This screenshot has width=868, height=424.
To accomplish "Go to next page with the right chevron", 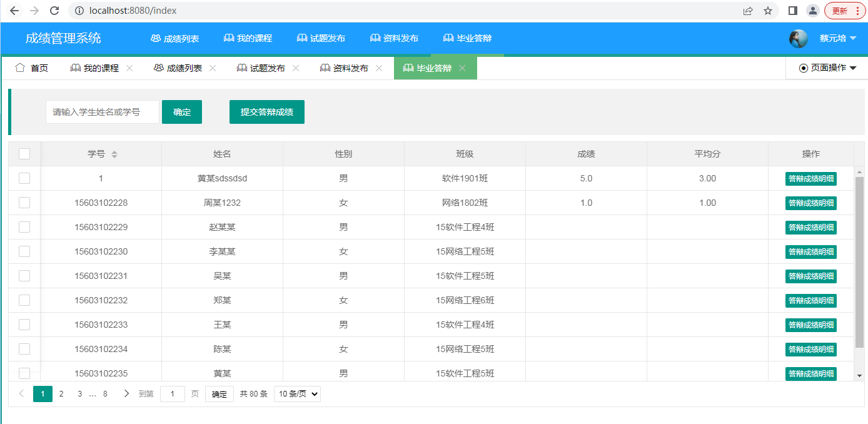I will tap(126, 393).
